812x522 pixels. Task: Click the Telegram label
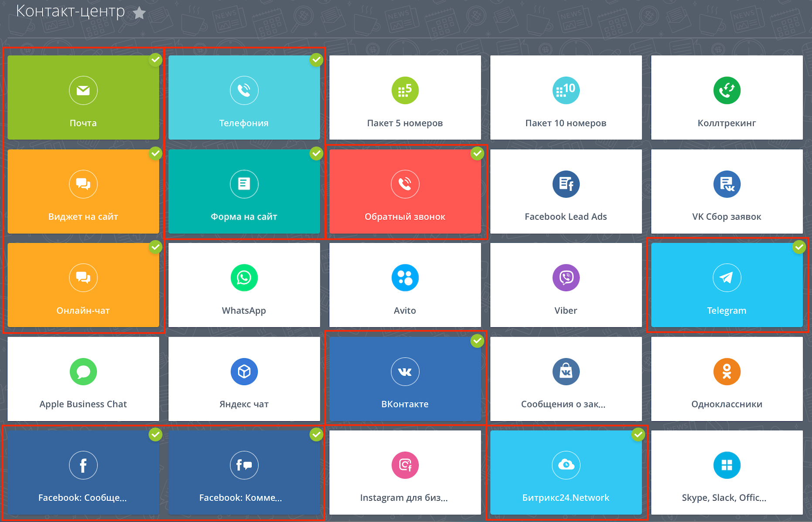[727, 310]
